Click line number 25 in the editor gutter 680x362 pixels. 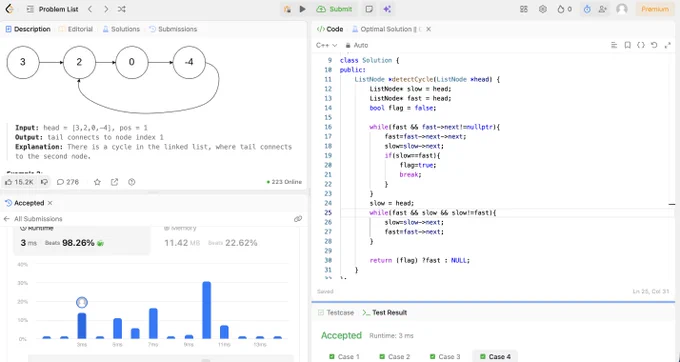point(328,213)
